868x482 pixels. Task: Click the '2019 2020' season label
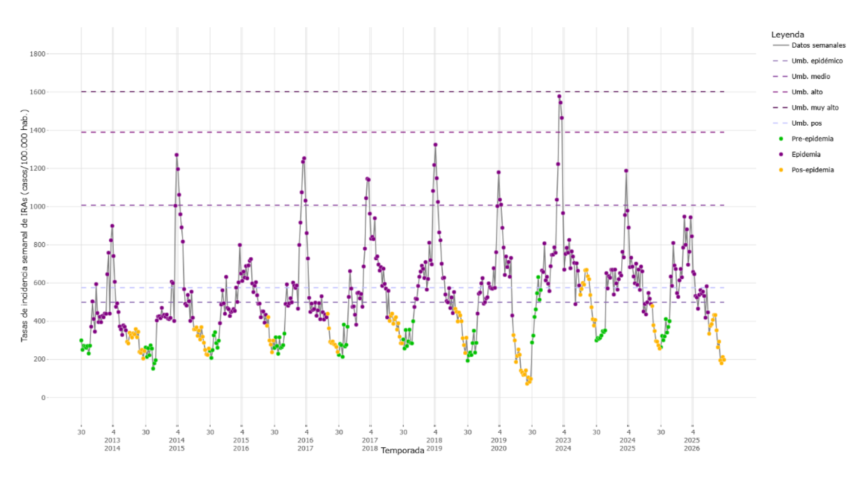[x=498, y=444]
